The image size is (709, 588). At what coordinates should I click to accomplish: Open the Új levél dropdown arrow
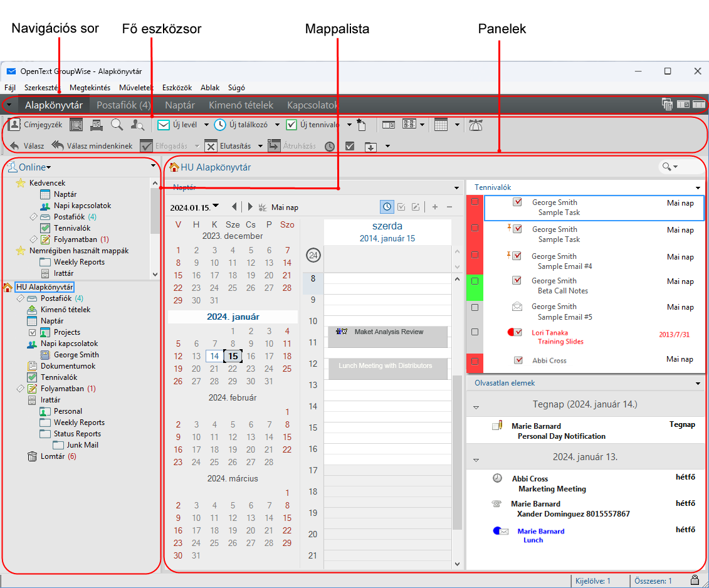click(x=206, y=125)
